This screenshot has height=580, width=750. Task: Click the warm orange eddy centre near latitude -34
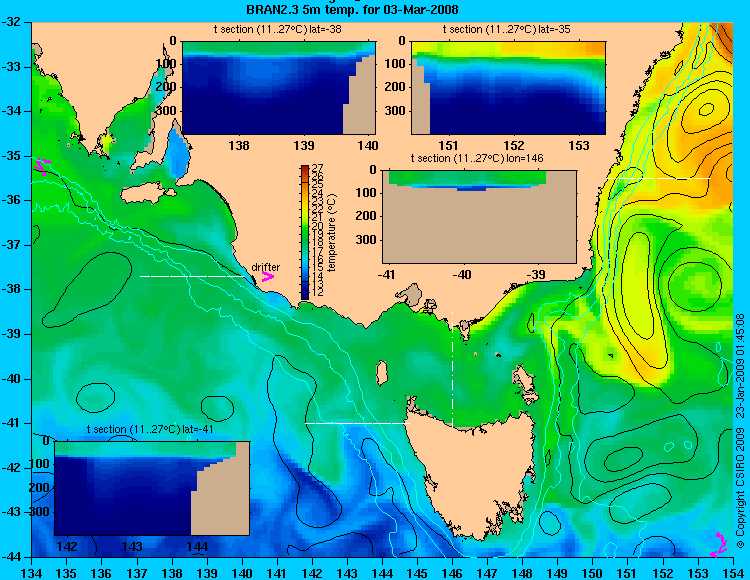point(706,110)
